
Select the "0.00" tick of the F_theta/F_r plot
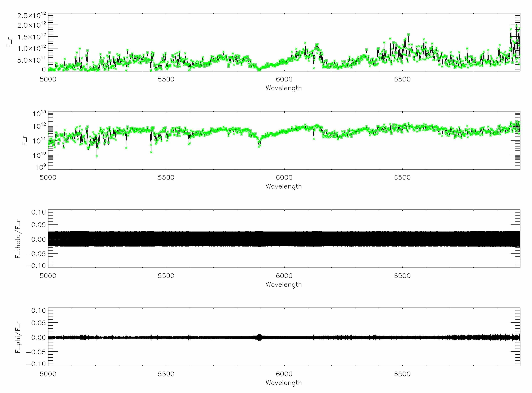pyautogui.click(x=39, y=239)
